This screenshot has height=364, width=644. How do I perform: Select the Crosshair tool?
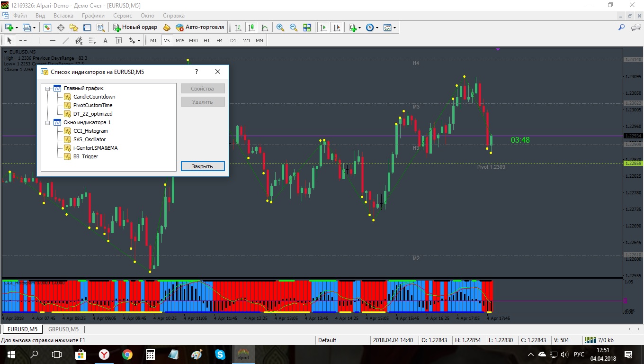click(23, 40)
